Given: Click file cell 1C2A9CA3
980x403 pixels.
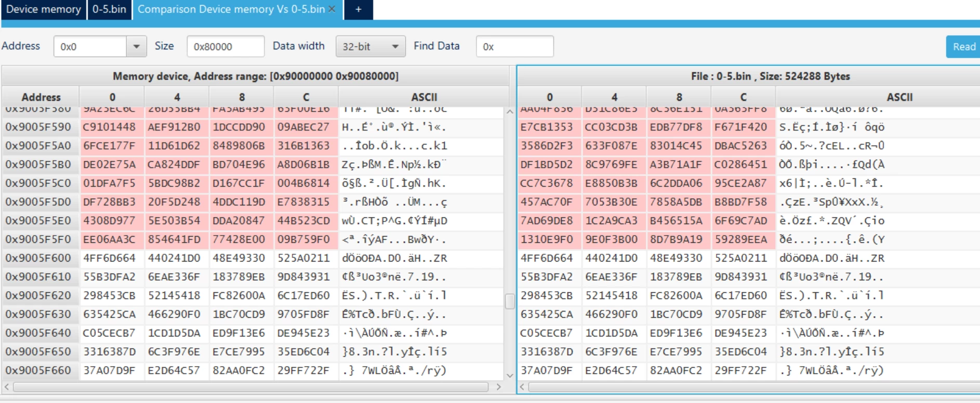Looking at the screenshot, I should pyautogui.click(x=614, y=220).
